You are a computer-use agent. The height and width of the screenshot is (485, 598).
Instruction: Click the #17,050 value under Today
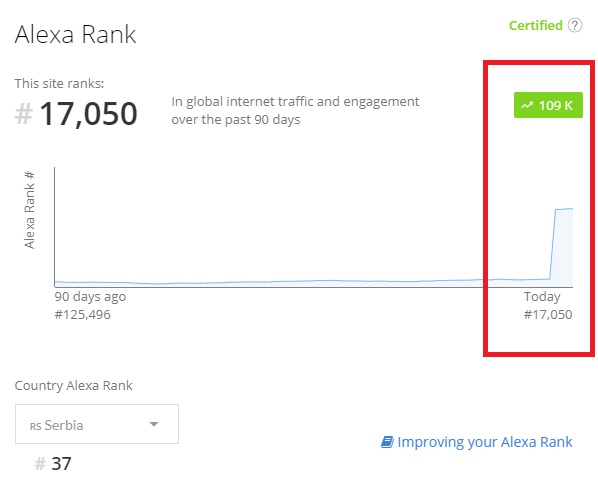click(548, 315)
